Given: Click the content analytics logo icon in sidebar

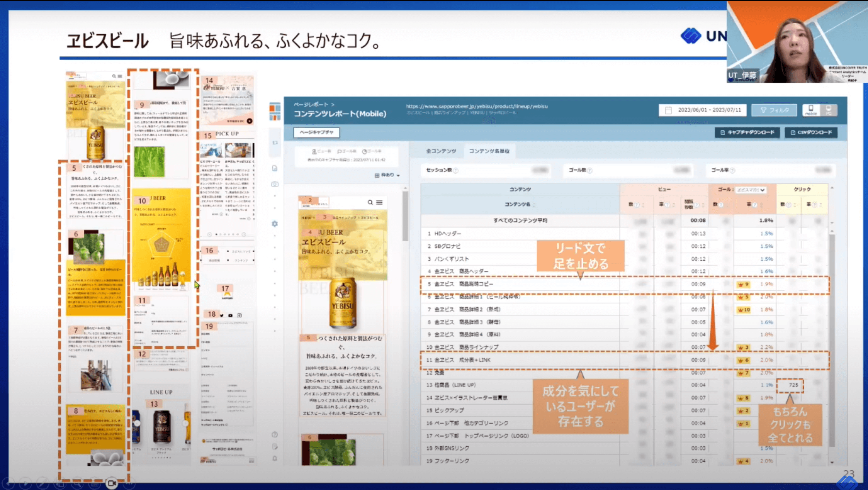Looking at the screenshot, I should point(275,111).
